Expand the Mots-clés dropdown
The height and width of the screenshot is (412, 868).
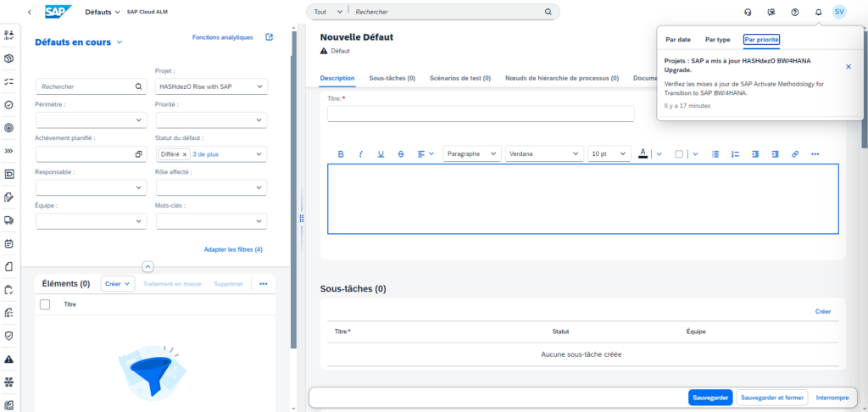pos(259,221)
